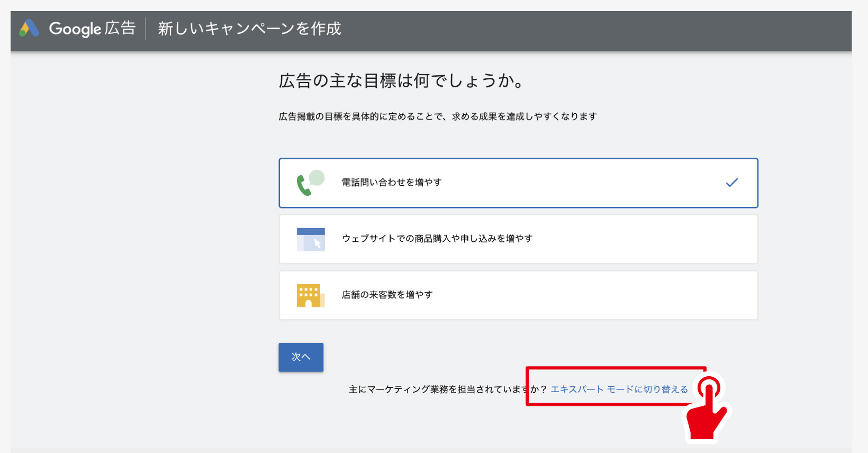Select "電話問い合わせを増やす" goal label
Image resolution: width=868 pixels, height=453 pixels.
pyautogui.click(x=391, y=183)
